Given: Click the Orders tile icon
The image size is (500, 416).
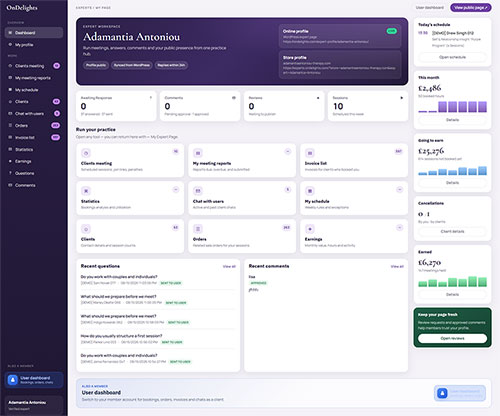Looking at the screenshot, I should tap(198, 229).
